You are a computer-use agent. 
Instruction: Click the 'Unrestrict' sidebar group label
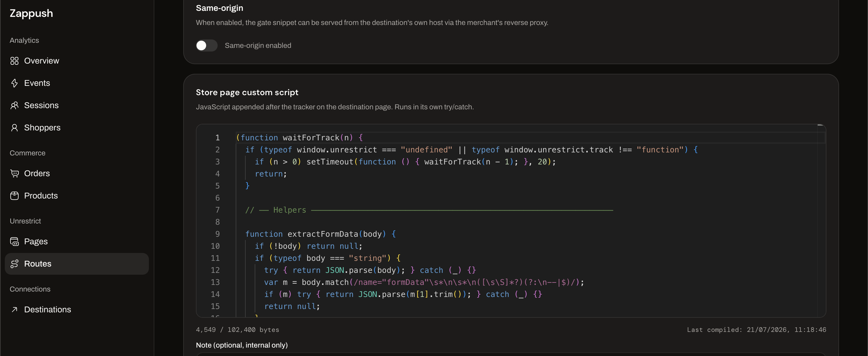(x=25, y=221)
